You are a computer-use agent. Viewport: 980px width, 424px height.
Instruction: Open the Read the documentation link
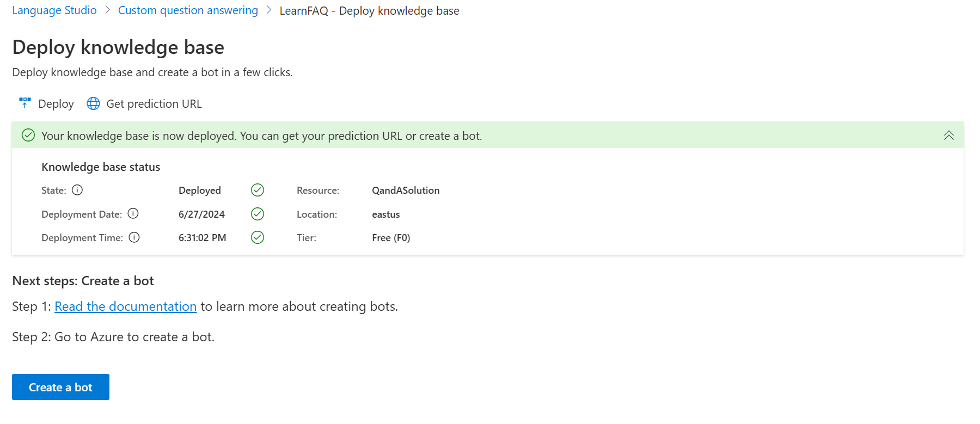click(x=126, y=306)
